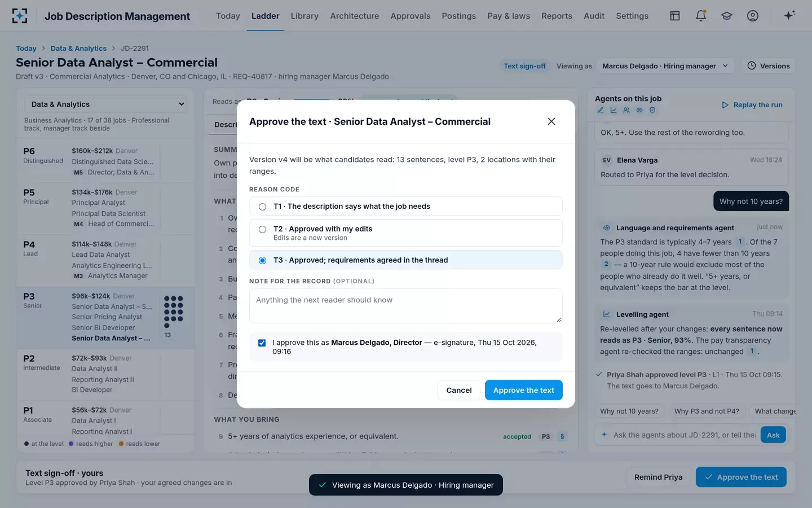
Task: Open the user account icon
Action: coord(753,16)
